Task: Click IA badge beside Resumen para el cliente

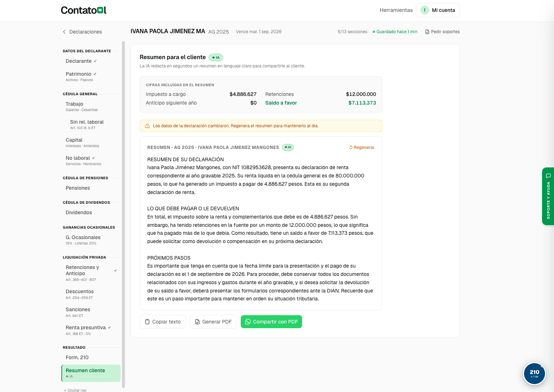Action: coord(216,57)
